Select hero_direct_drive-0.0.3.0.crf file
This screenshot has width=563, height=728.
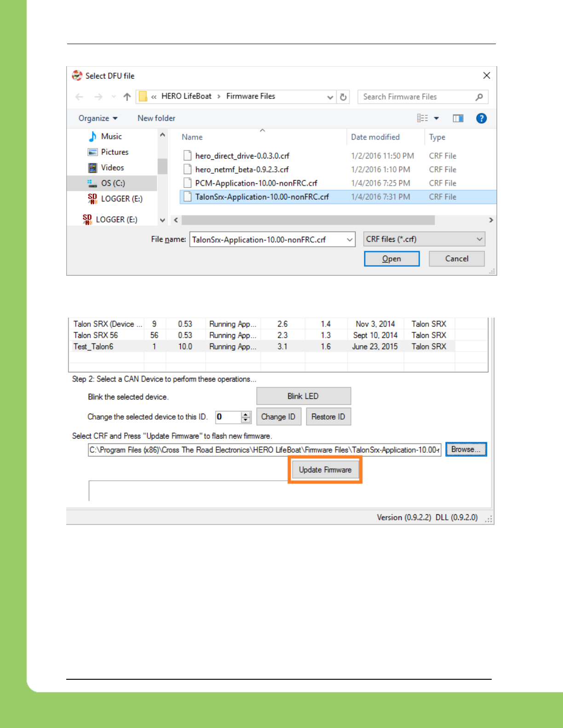point(242,156)
